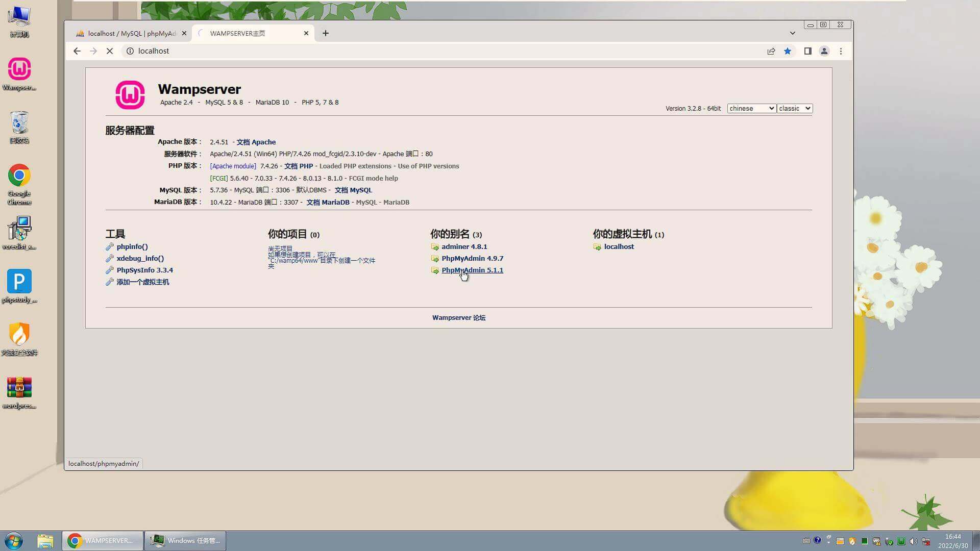Expand the Chrome tab search chevron
The image size is (980, 551).
pyautogui.click(x=793, y=33)
